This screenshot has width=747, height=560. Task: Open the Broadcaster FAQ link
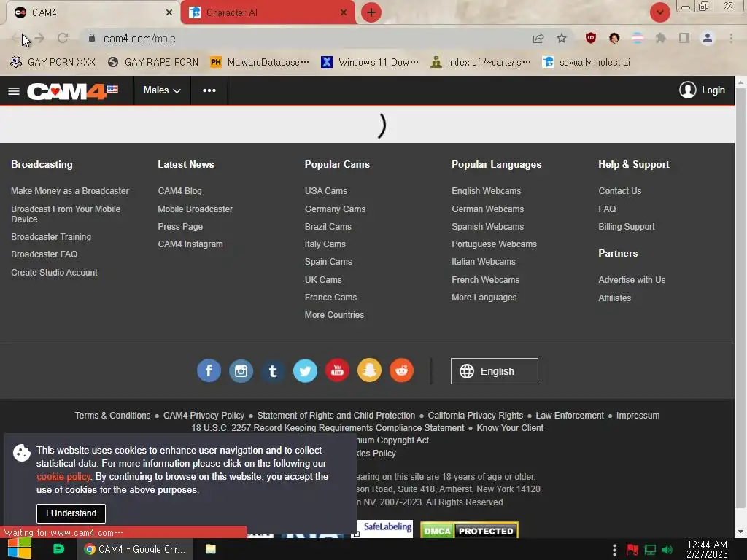point(44,254)
